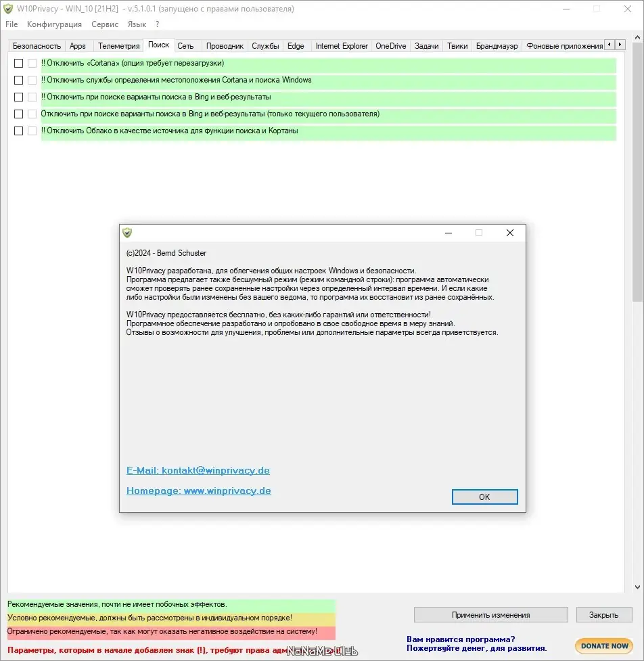
Task: Open the Службы tab
Action: click(266, 46)
